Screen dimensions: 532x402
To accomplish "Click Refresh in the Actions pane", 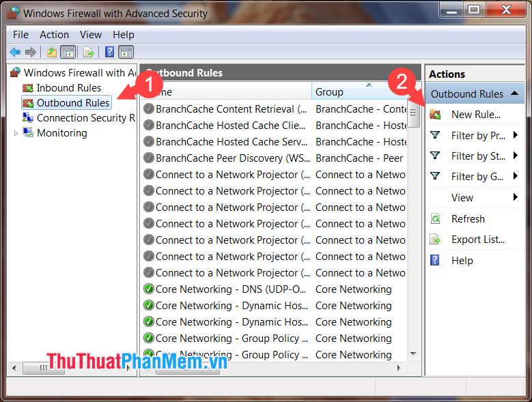I will pos(468,219).
